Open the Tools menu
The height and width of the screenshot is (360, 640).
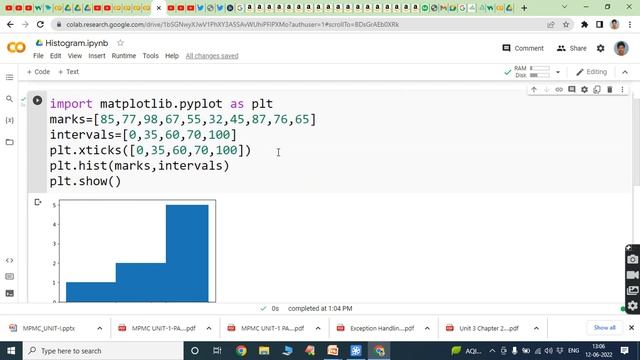(x=150, y=56)
